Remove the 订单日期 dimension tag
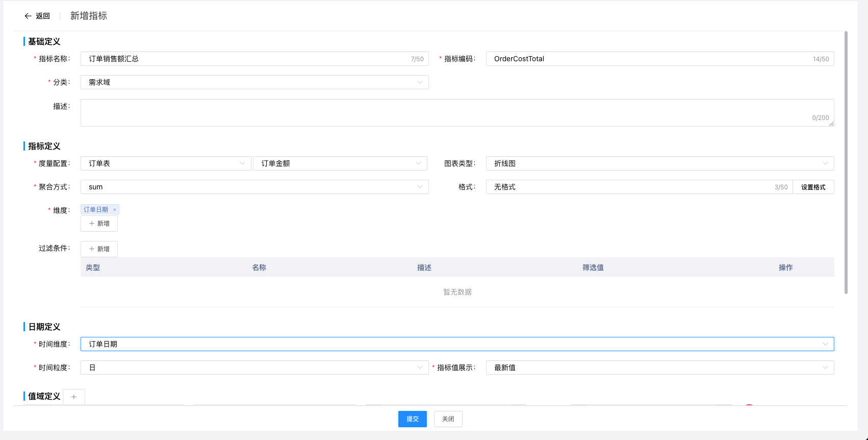This screenshot has height=440, width=868. click(x=115, y=210)
